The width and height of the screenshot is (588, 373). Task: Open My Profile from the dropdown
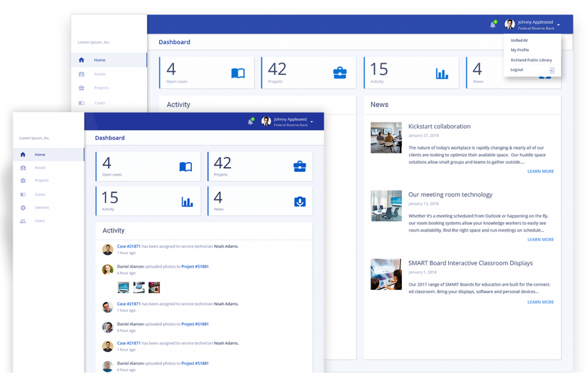tap(520, 50)
